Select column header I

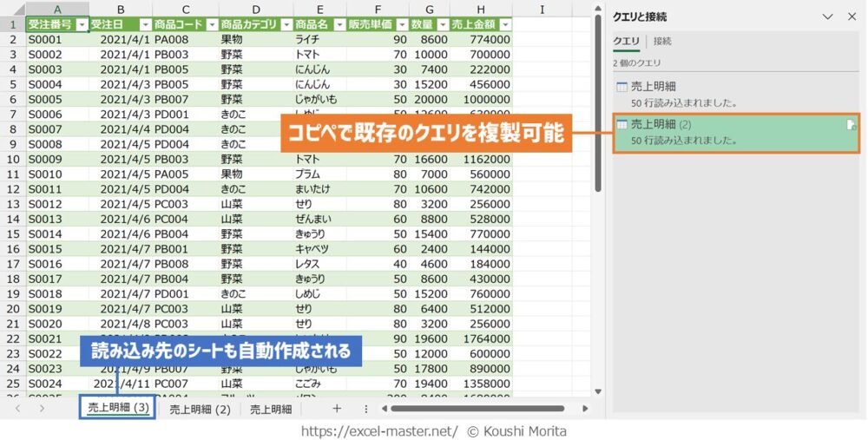click(x=541, y=10)
